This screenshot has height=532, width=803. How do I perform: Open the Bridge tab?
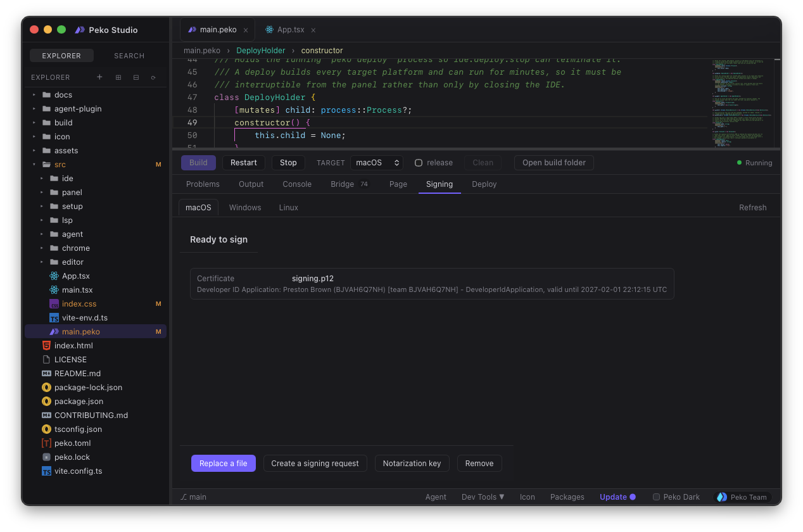coord(350,184)
